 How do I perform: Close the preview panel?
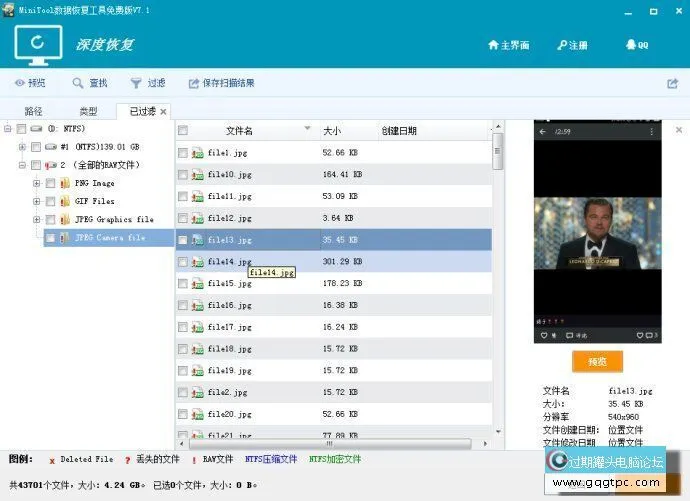(x=679, y=130)
